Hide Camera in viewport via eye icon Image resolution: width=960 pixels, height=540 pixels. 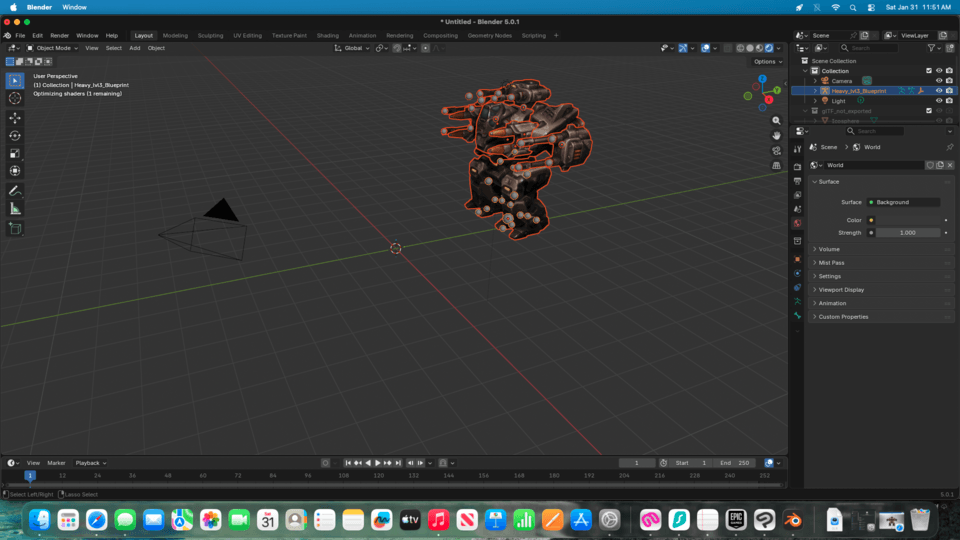[939, 81]
